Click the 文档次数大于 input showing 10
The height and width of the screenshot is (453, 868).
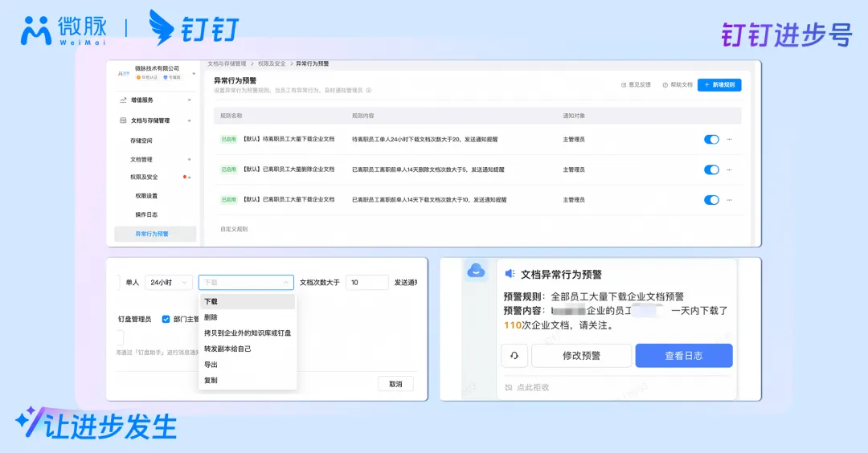pos(367,283)
